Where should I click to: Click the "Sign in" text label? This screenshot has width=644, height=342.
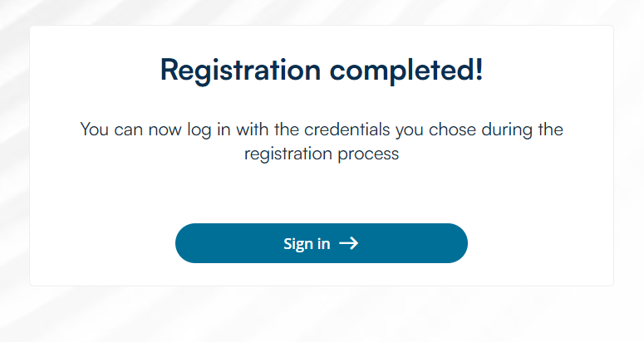coord(307,243)
